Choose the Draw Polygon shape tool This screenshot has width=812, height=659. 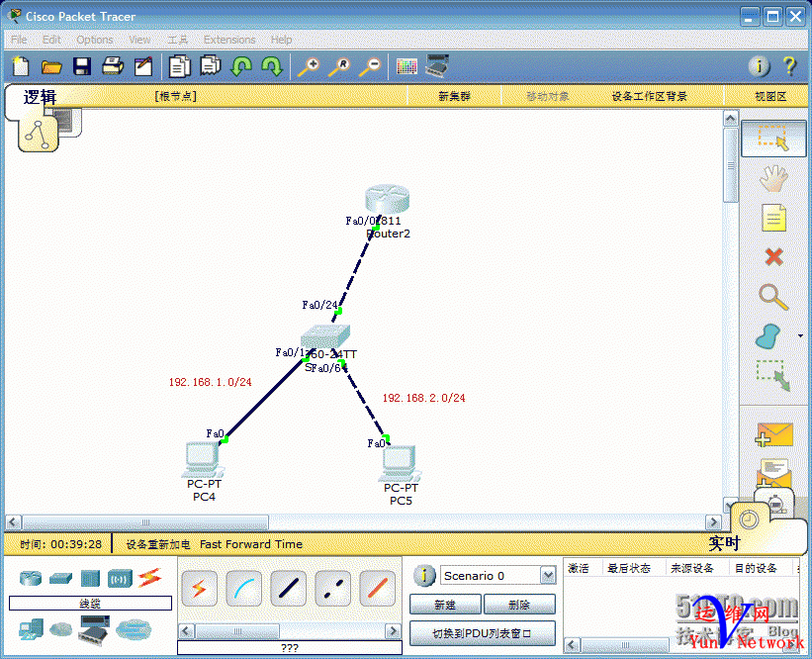pos(767,336)
